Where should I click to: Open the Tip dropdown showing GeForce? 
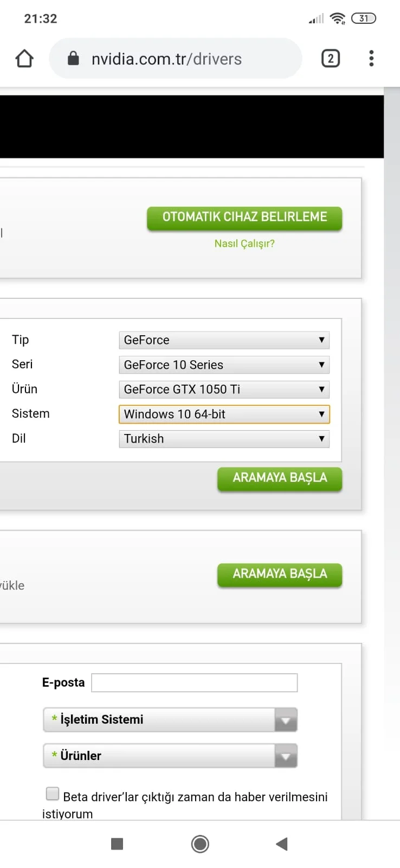[224, 340]
